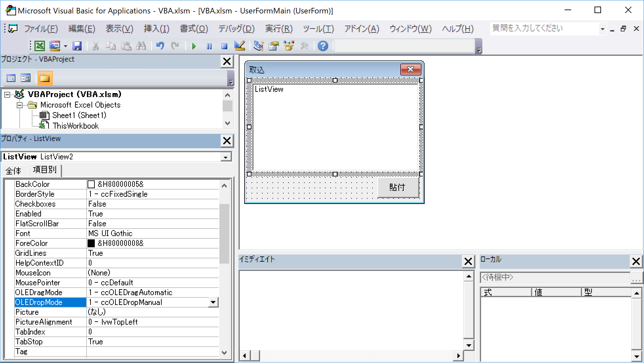The width and height of the screenshot is (644, 363).
Task: Close the イミディエイト window
Action: 468,261
